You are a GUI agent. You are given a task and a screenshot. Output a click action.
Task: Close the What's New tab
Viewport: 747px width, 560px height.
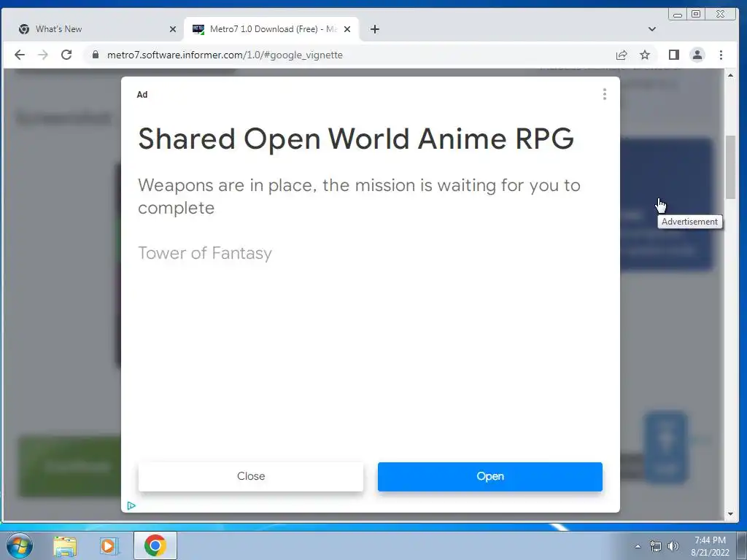(x=173, y=29)
